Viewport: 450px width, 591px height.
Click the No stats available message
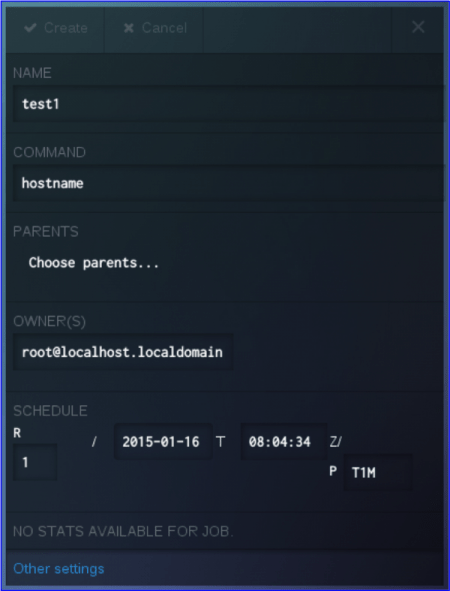[x=123, y=531]
